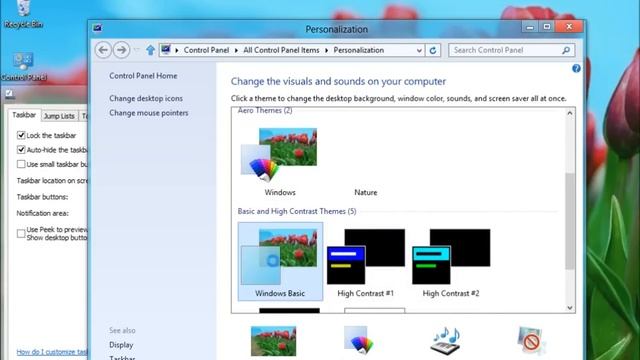Screen dimensions: 640x360
Task: Click Personalization in the breadcrumb
Action: [359, 50]
